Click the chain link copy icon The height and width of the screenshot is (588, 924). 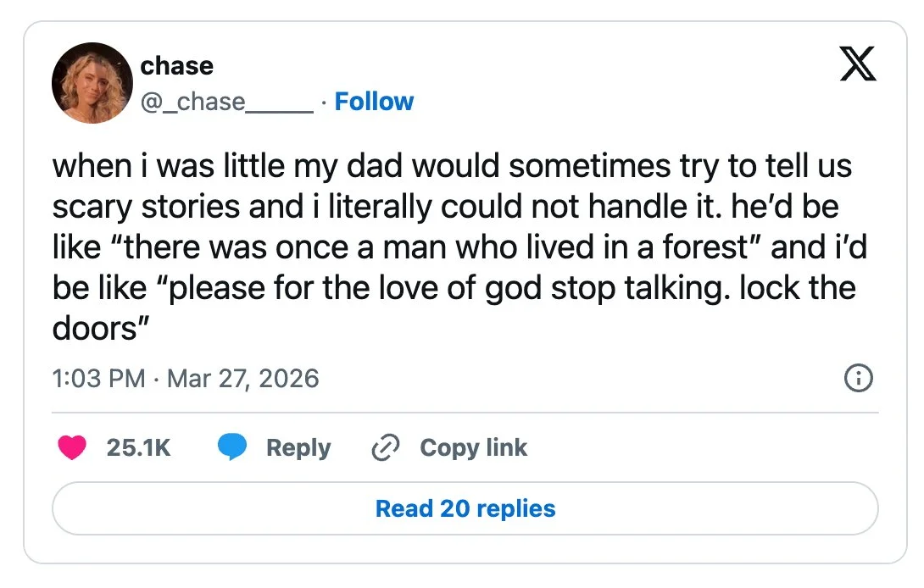386,448
